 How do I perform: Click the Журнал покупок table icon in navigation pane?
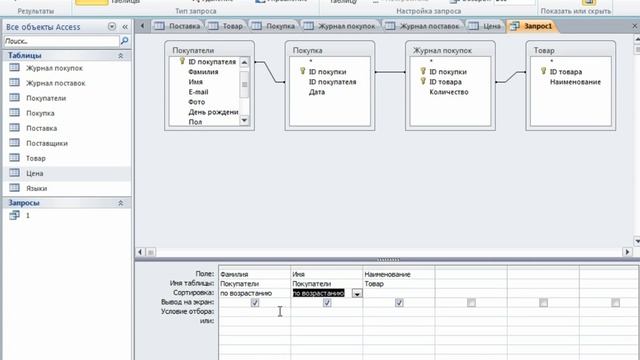[14, 67]
